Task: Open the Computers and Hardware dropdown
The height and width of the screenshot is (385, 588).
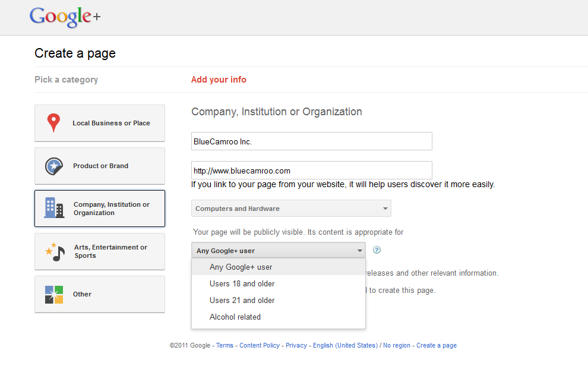Action: coord(291,209)
